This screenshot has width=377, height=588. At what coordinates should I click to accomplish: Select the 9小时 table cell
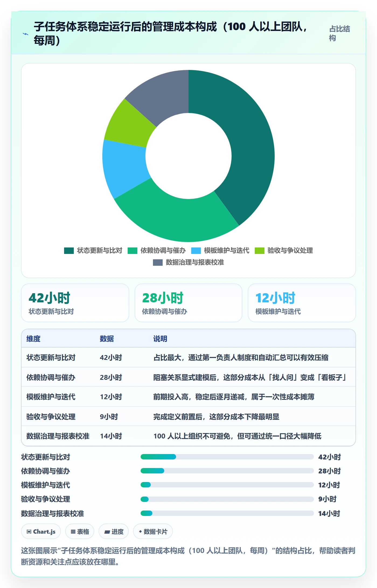click(109, 417)
